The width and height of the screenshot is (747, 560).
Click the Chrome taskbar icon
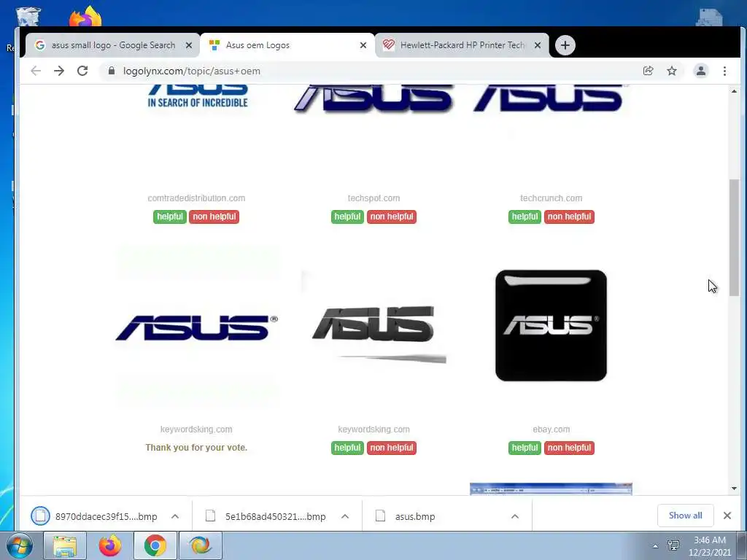[x=155, y=545]
